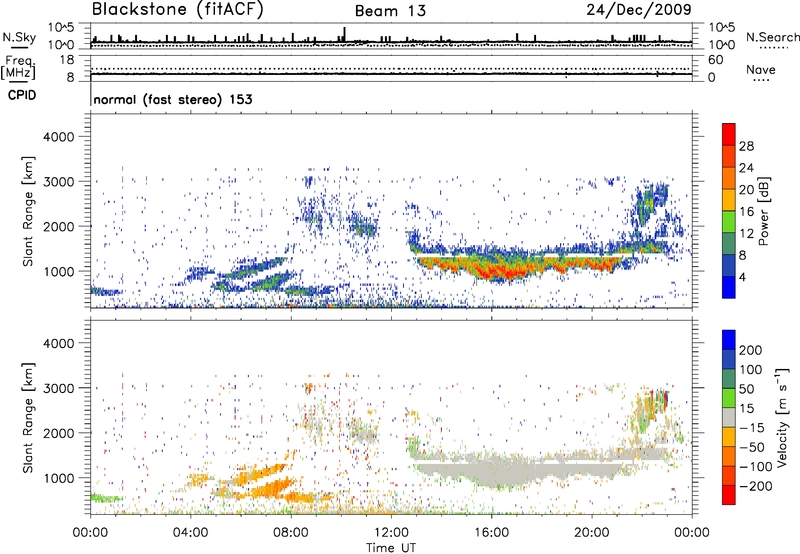This screenshot has width=800, height=554.
Task: Click 'Slant Range [km]' label of velocity panel
Action: pos(28,418)
